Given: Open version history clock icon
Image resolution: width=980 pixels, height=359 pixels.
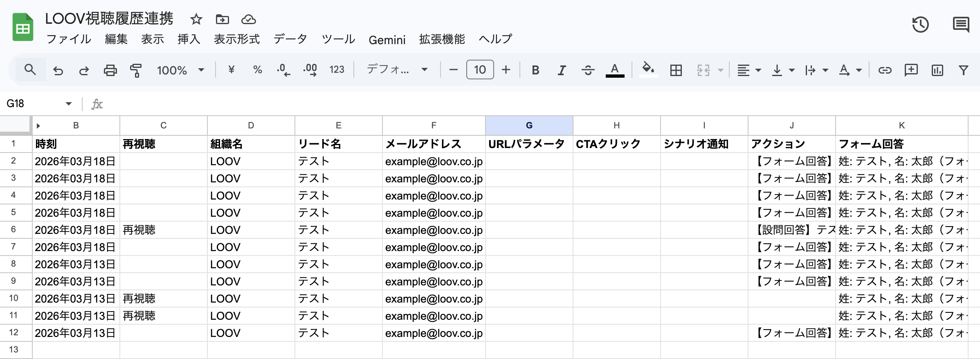Looking at the screenshot, I should [x=920, y=25].
